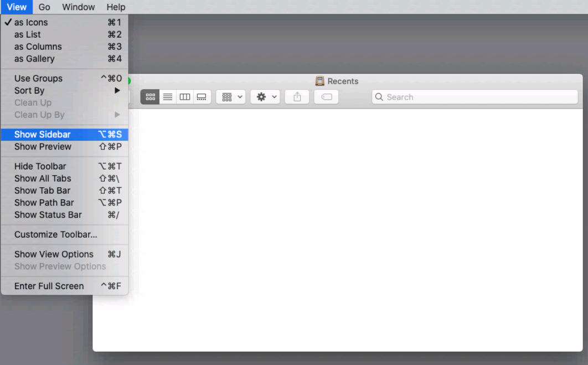Image resolution: width=588 pixels, height=365 pixels.
Task: Open the gear Action menu
Action: click(266, 97)
